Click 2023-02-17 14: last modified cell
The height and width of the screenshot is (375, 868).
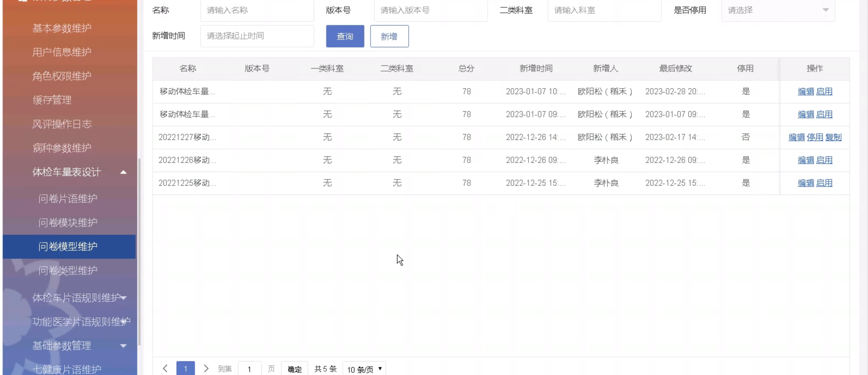click(x=675, y=137)
